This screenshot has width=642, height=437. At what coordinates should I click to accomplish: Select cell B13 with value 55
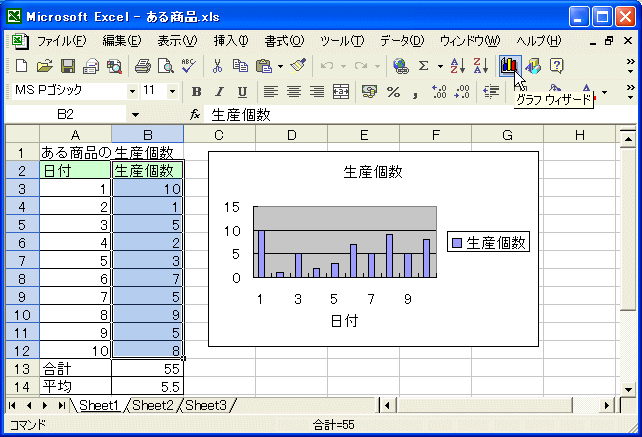pyautogui.click(x=148, y=369)
